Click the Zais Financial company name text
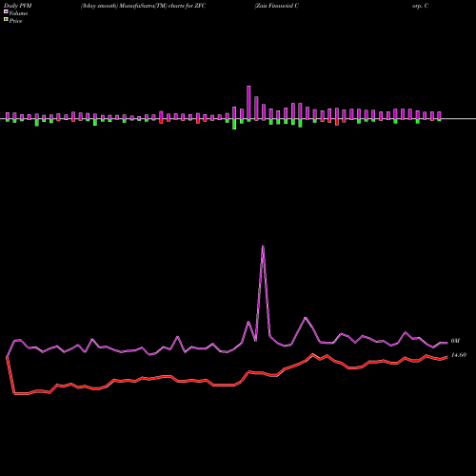The image size is (476, 476). (x=276, y=6)
